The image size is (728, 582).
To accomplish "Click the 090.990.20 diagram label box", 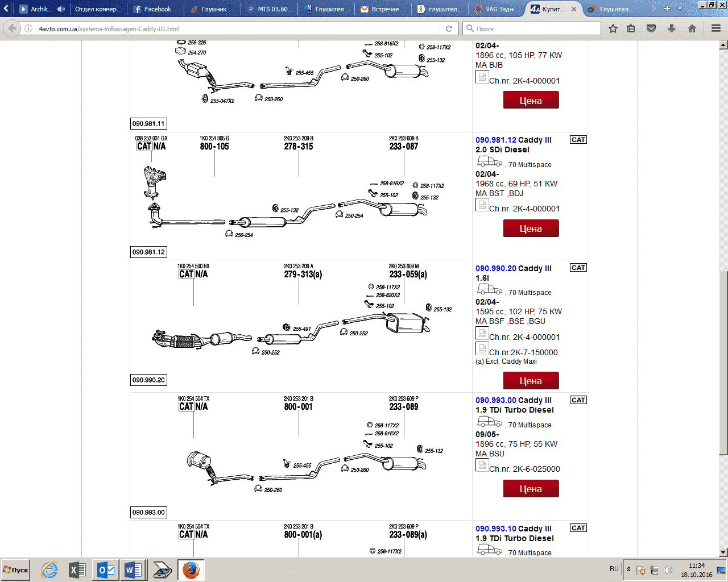I will point(148,380).
